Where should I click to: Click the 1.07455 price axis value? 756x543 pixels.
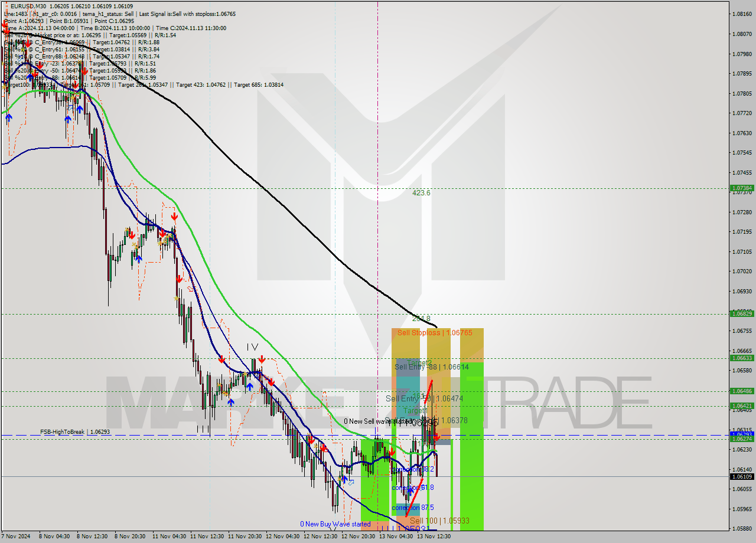click(742, 172)
